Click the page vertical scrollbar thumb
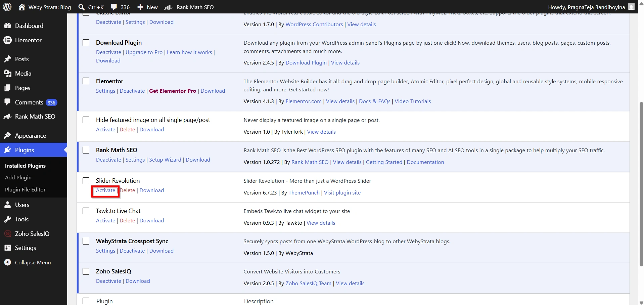The width and height of the screenshot is (644, 305). [x=641, y=184]
